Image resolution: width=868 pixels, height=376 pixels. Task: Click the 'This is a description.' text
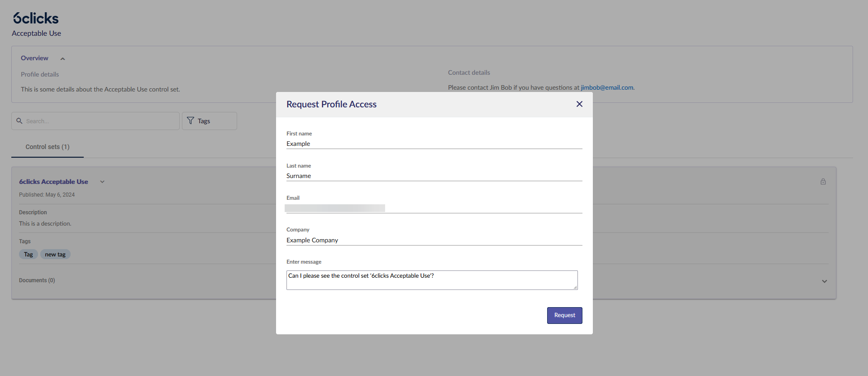[45, 224]
